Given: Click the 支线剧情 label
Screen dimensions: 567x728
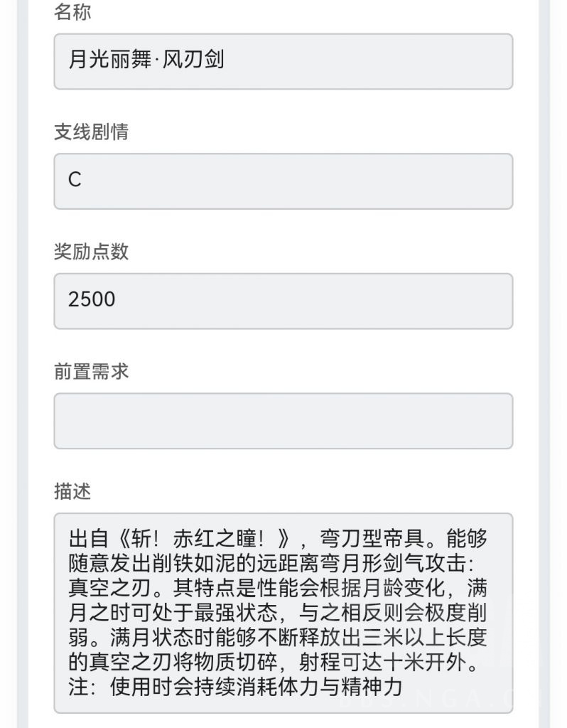Looking at the screenshot, I should (91, 132).
